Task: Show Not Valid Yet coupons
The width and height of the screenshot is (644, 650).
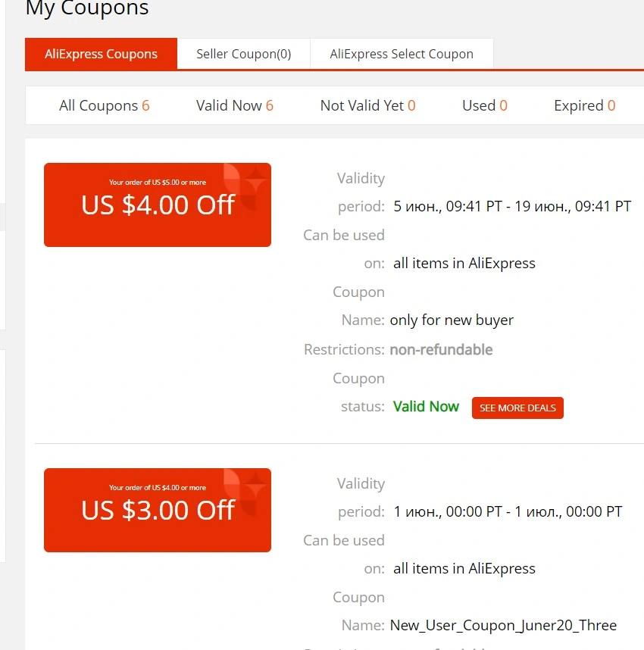Action: point(367,105)
